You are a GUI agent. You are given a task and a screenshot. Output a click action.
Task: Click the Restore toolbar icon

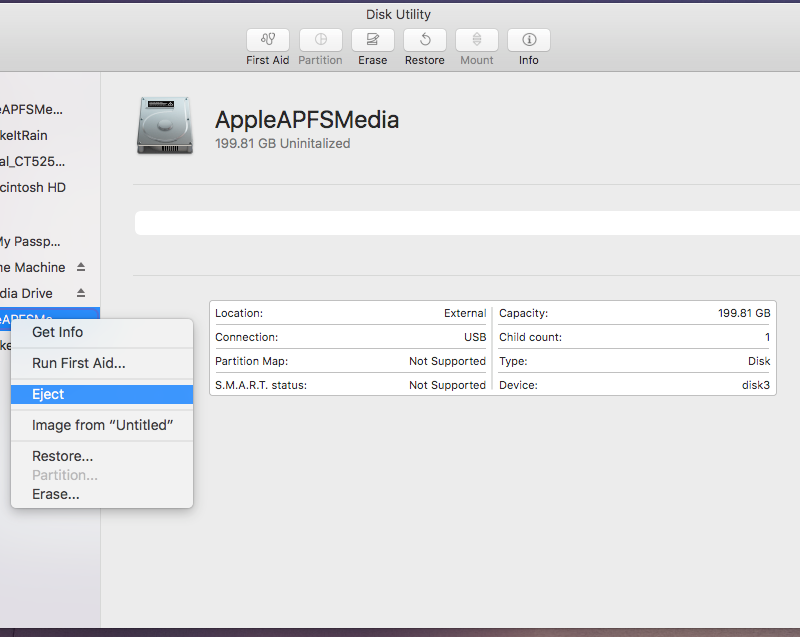424,40
